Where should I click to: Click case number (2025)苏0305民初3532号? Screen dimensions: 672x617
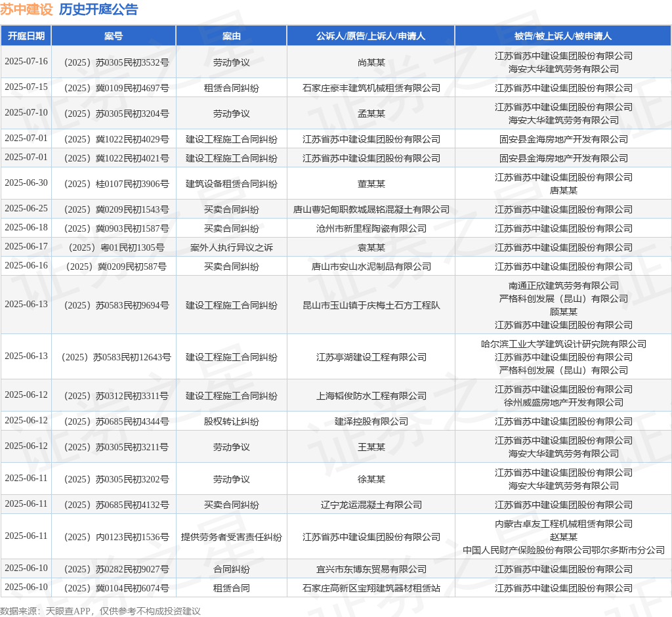click(x=116, y=62)
